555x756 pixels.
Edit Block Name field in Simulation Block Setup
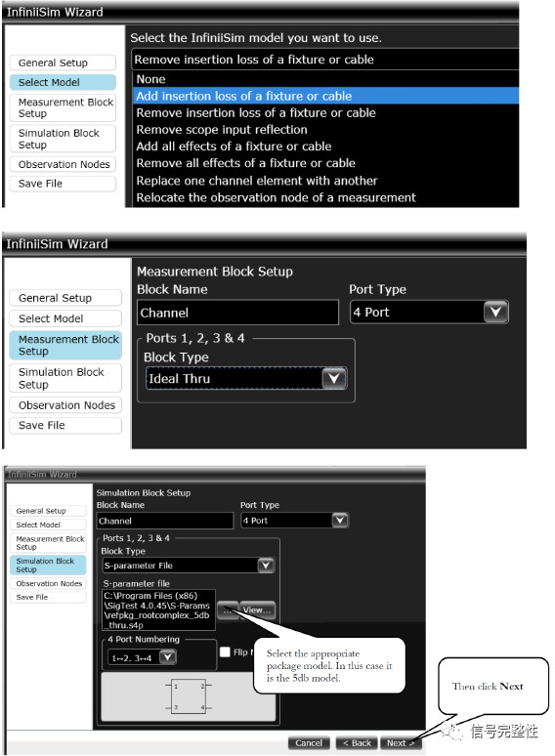(x=165, y=521)
